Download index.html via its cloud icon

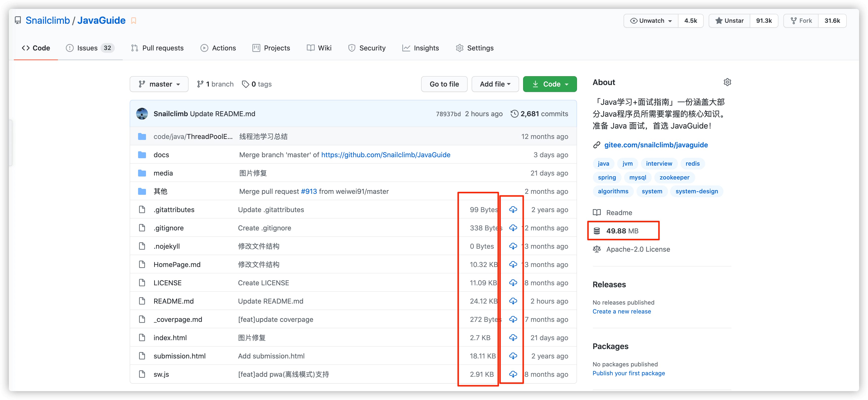pos(513,337)
